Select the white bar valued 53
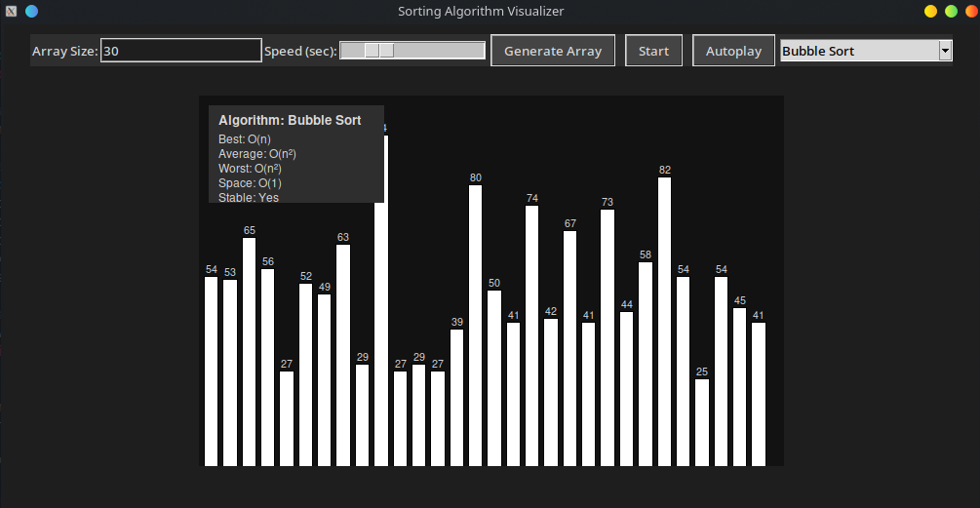The height and width of the screenshot is (508, 980). 230,373
